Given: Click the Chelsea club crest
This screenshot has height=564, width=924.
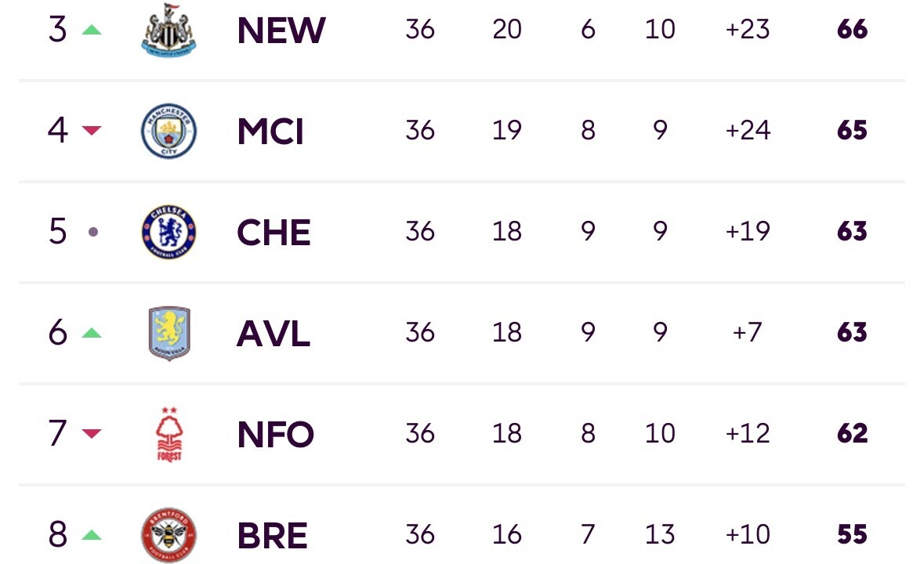Looking at the screenshot, I should [168, 232].
